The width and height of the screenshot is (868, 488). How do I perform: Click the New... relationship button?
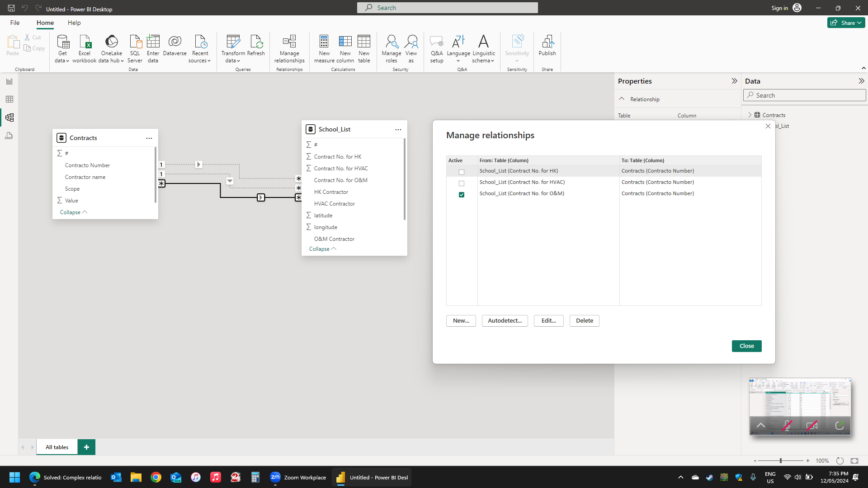tap(461, 321)
